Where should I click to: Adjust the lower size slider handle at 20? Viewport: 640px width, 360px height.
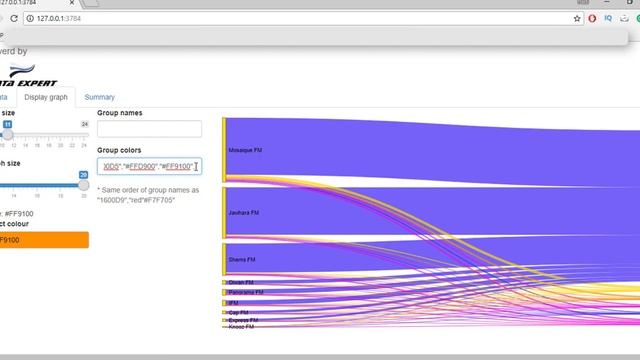[83, 185]
